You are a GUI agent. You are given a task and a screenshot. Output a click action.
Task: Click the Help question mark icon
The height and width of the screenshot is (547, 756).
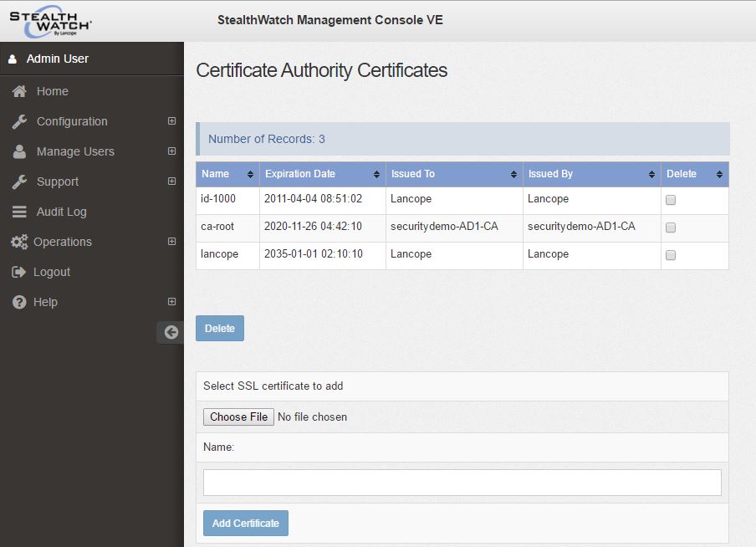click(x=19, y=302)
